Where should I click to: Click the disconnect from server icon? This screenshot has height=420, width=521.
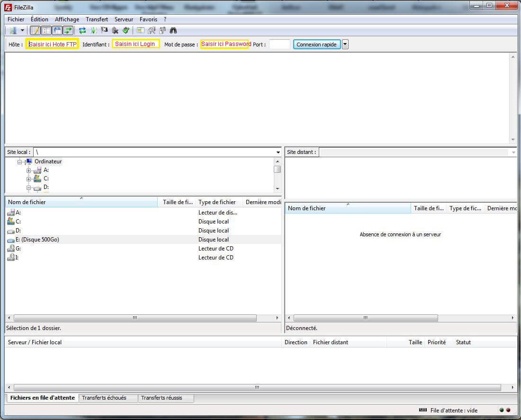click(115, 31)
